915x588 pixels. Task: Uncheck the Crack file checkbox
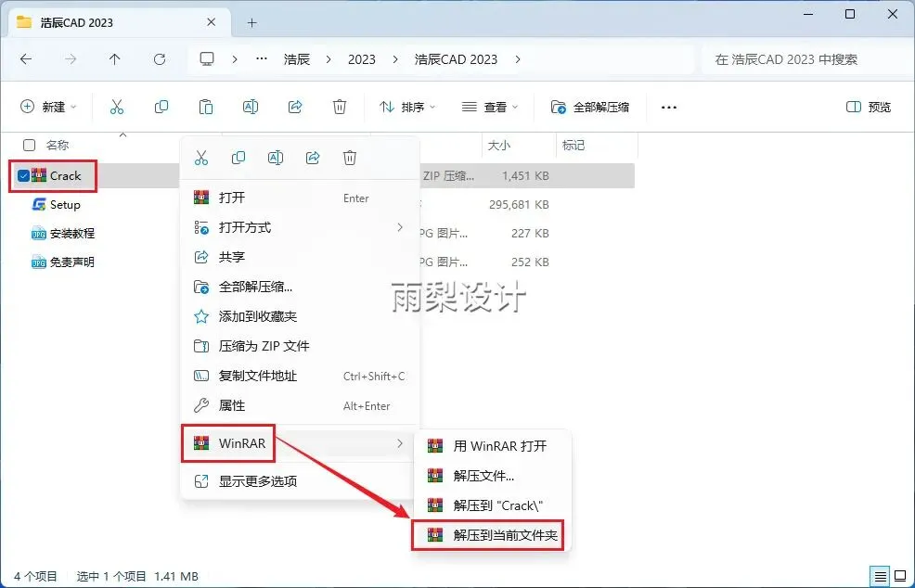coord(23,175)
